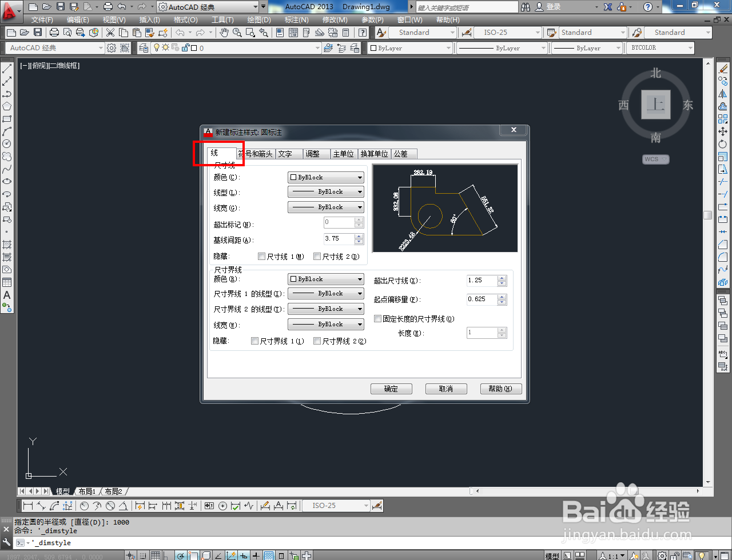Image resolution: width=732 pixels, height=560 pixels.
Task: Open 尺寸界线 2 的线型 dropdown
Action: coord(326,309)
